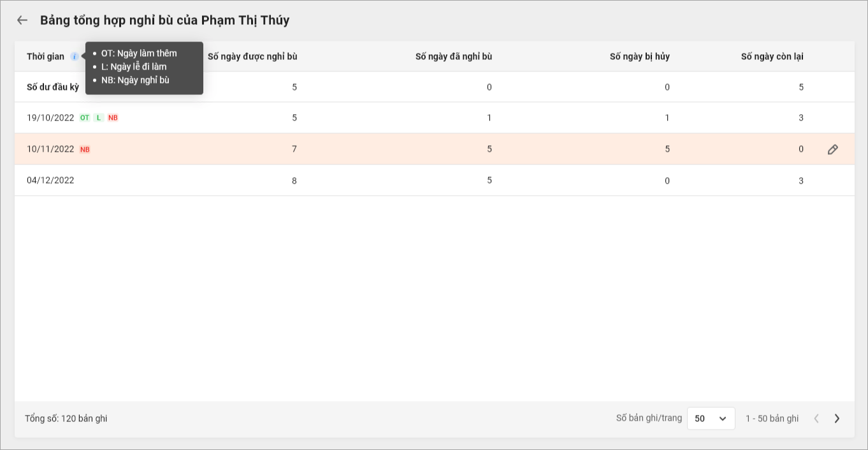Select the 04/12/2022 row date
Screen dimensions: 868x450
tap(50, 180)
